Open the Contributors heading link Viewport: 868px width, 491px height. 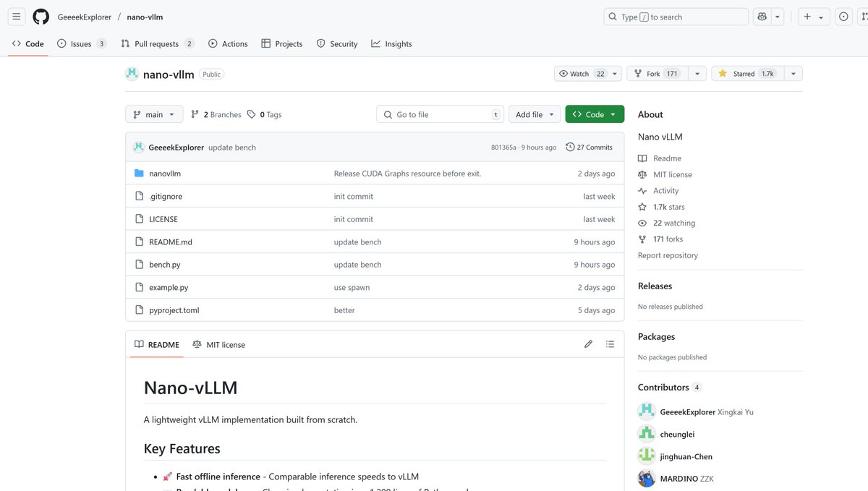670,387
